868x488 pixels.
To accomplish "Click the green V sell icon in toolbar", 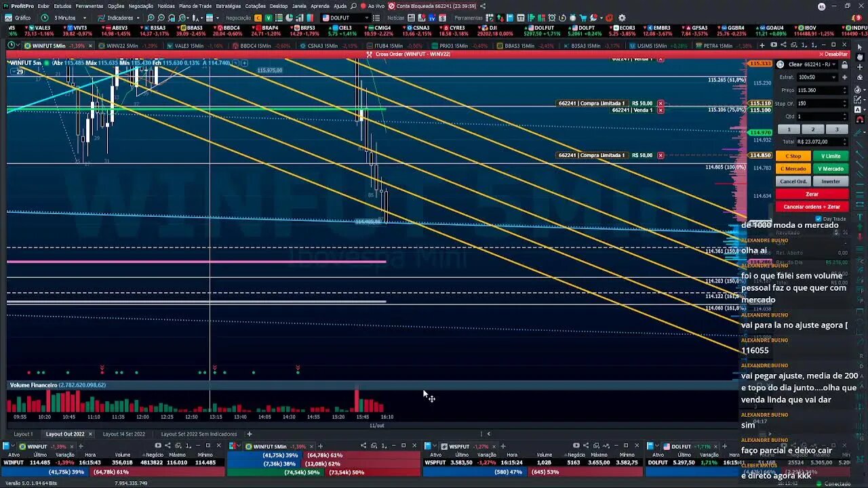I will (x=269, y=18).
